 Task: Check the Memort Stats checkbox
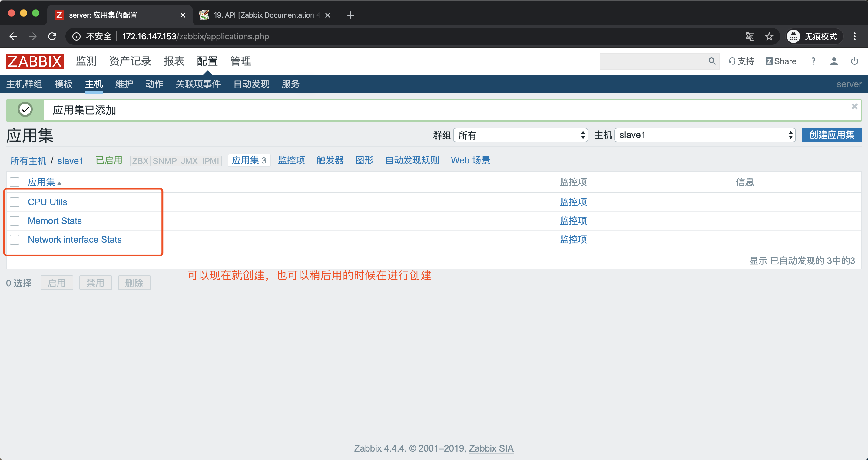15,221
